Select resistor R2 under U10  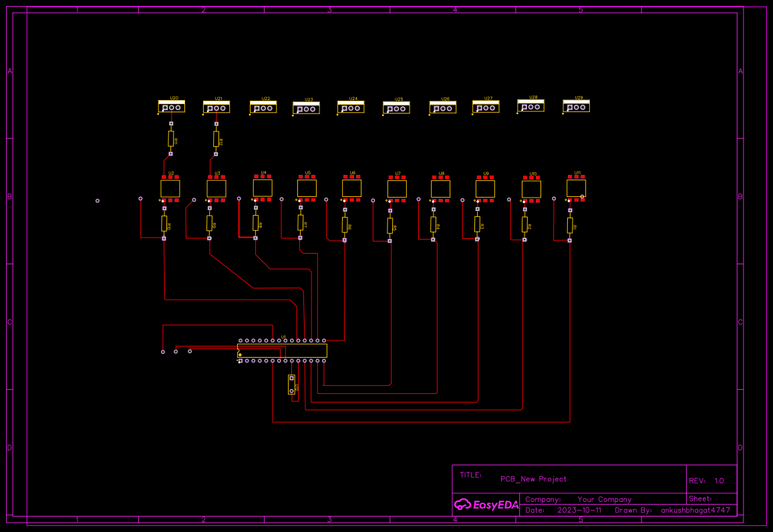point(524,225)
